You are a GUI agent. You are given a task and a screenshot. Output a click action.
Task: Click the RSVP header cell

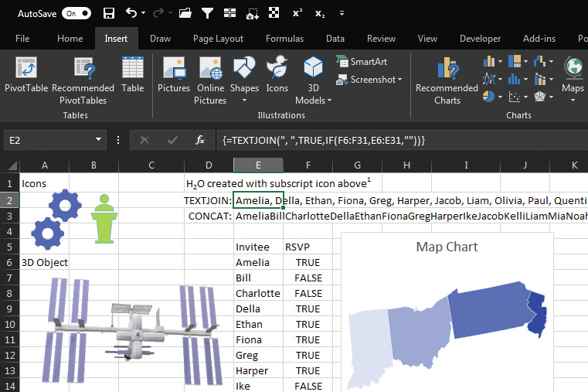(x=308, y=247)
